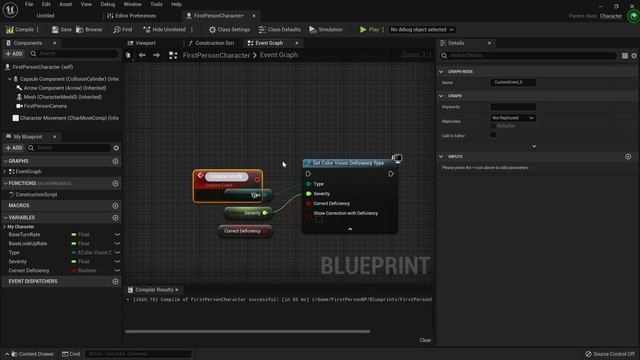The image size is (640, 360).
Task: Add a new graph with plus icon
Action: click(116, 161)
